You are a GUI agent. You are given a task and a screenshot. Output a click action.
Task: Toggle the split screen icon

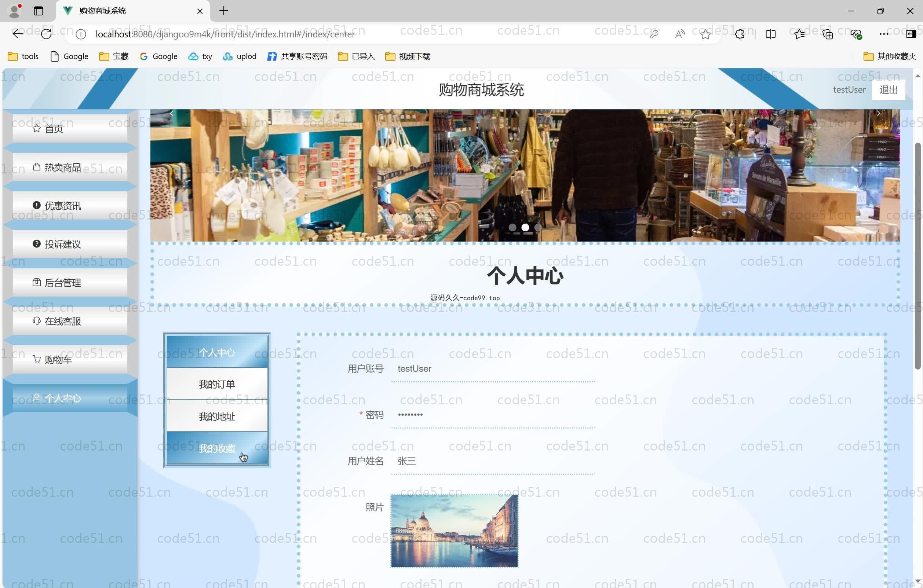click(x=770, y=34)
